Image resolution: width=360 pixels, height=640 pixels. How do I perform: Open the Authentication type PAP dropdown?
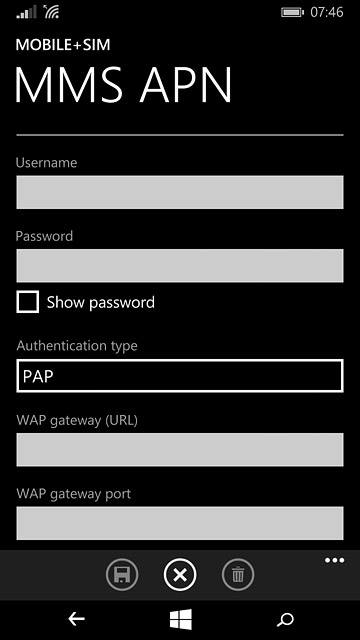[180, 376]
